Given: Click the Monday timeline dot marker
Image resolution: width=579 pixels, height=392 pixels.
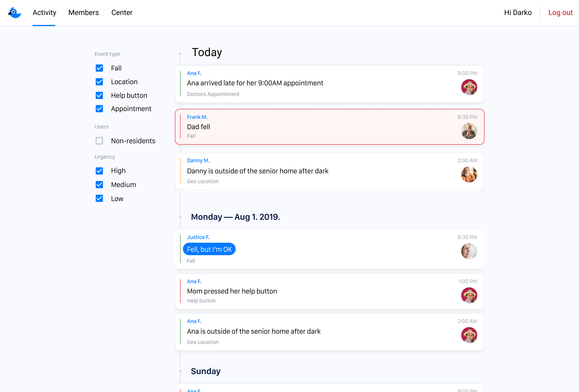Looking at the screenshot, I should point(180,217).
